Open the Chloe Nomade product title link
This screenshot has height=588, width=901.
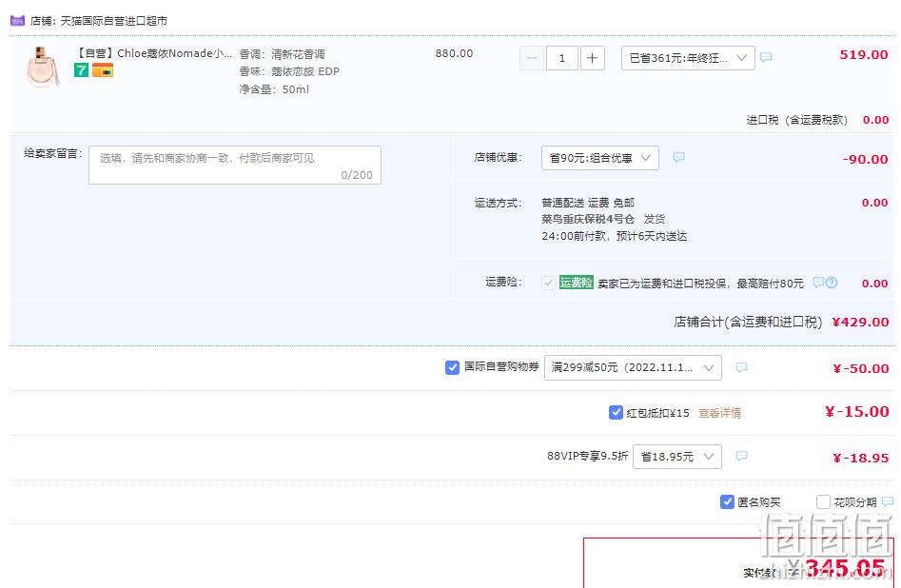[x=153, y=53]
